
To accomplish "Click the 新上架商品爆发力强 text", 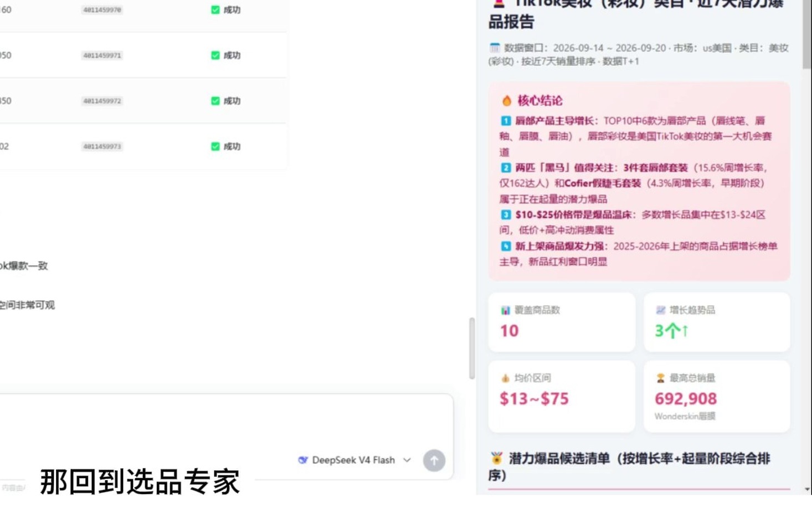I will (559, 246).
